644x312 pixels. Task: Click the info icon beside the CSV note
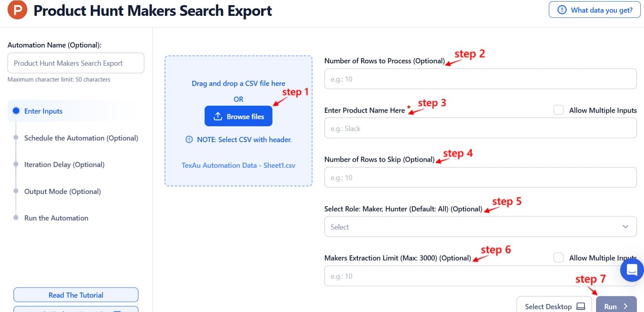click(189, 139)
